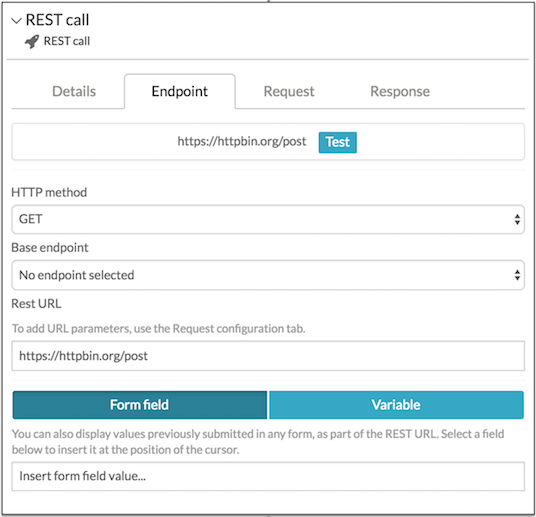Click the Base endpoint label

(x=50, y=248)
